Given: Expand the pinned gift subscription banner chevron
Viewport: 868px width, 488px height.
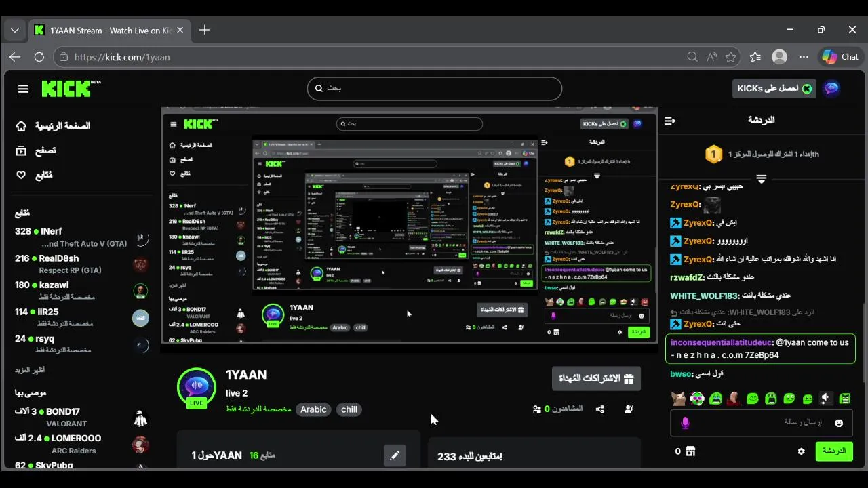Looking at the screenshot, I should pos(761,179).
